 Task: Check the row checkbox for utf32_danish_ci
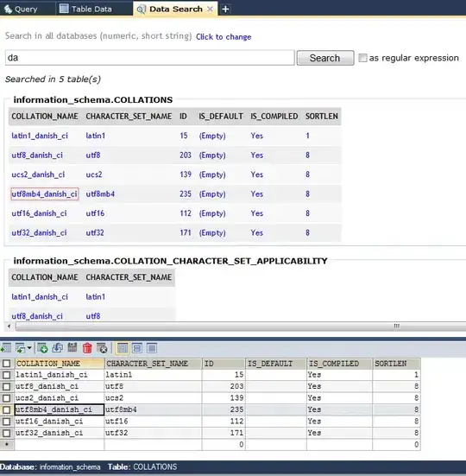point(6,433)
